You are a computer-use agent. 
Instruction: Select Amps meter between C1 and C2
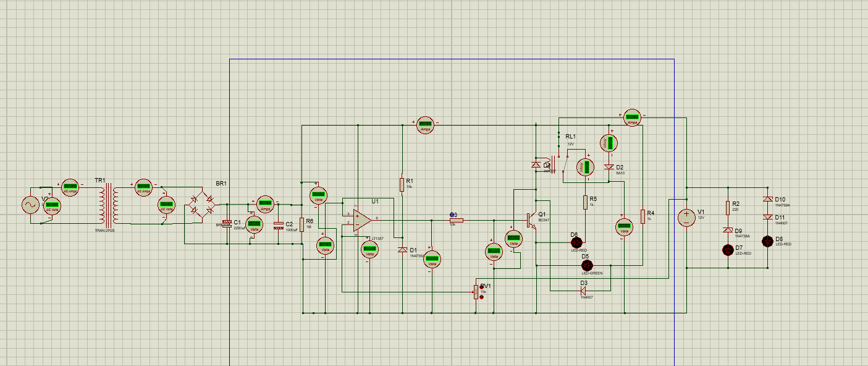pos(265,203)
